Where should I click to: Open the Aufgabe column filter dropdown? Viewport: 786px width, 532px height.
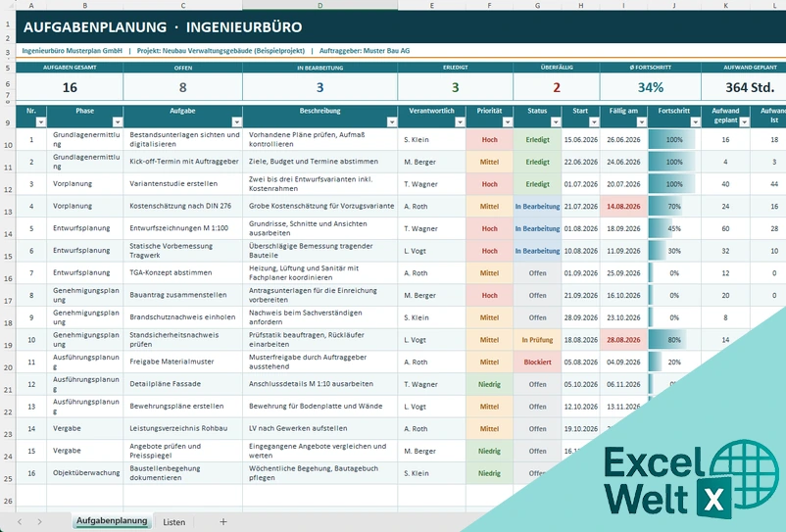pyautogui.click(x=236, y=121)
